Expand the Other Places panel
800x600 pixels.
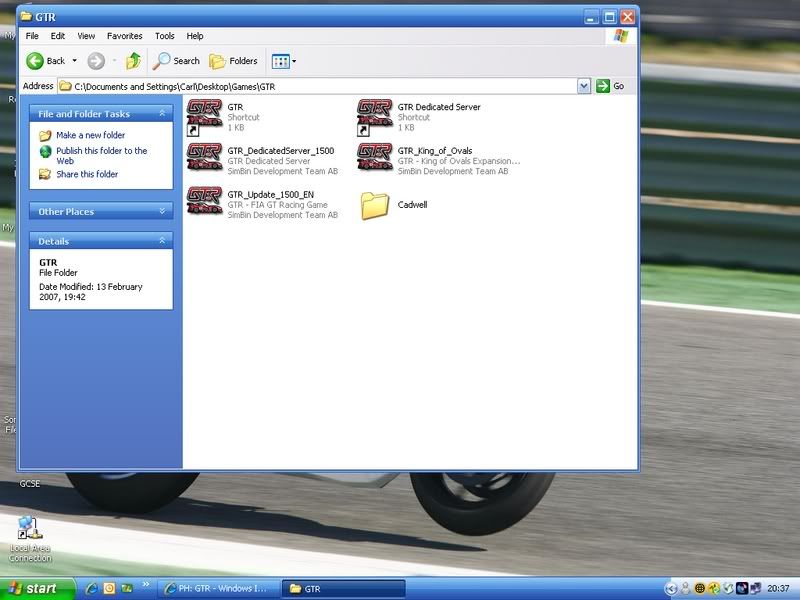click(162, 212)
